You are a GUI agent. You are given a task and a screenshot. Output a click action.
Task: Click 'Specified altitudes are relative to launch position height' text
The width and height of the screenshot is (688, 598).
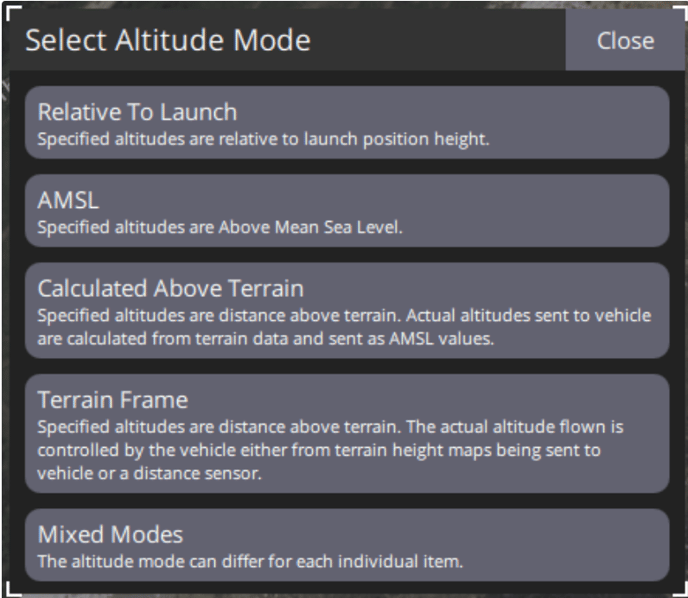[x=263, y=140]
